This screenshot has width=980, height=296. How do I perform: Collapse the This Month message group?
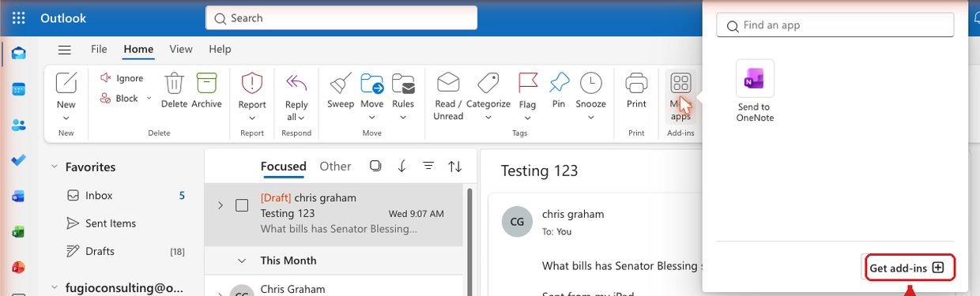(x=243, y=260)
